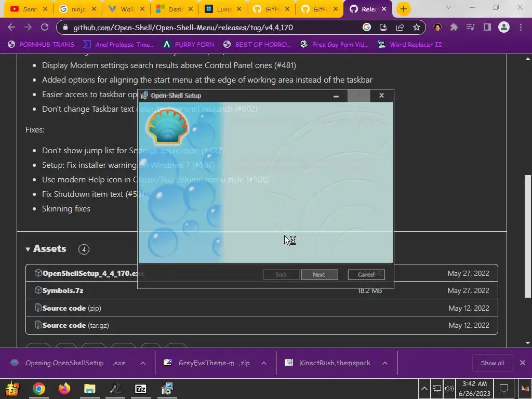Expand GreyEveTheme zip download menu

click(263, 363)
